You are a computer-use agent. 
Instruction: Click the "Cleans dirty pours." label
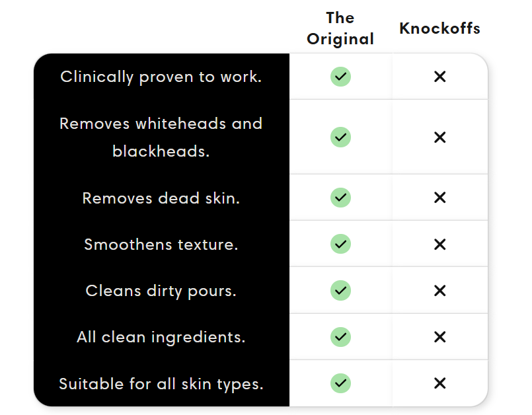161,291
